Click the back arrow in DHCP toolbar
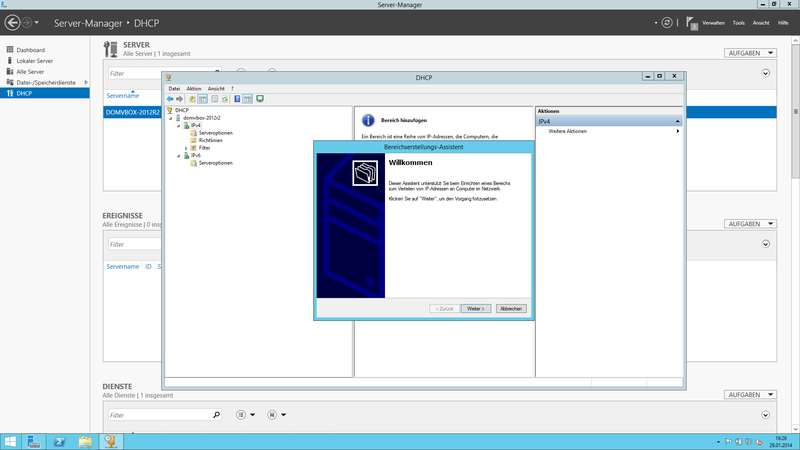Image resolution: width=800 pixels, height=450 pixels. [170, 99]
